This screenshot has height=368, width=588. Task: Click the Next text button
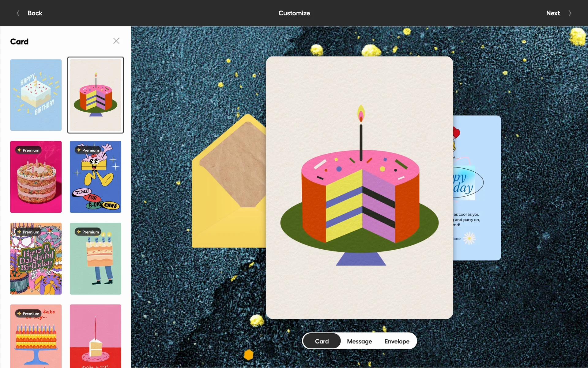553,13
